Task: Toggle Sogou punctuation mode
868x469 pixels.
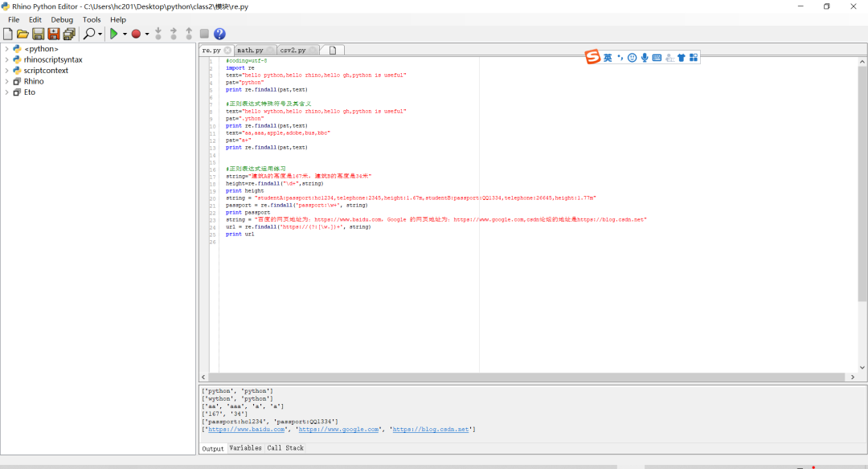Action: 620,58
